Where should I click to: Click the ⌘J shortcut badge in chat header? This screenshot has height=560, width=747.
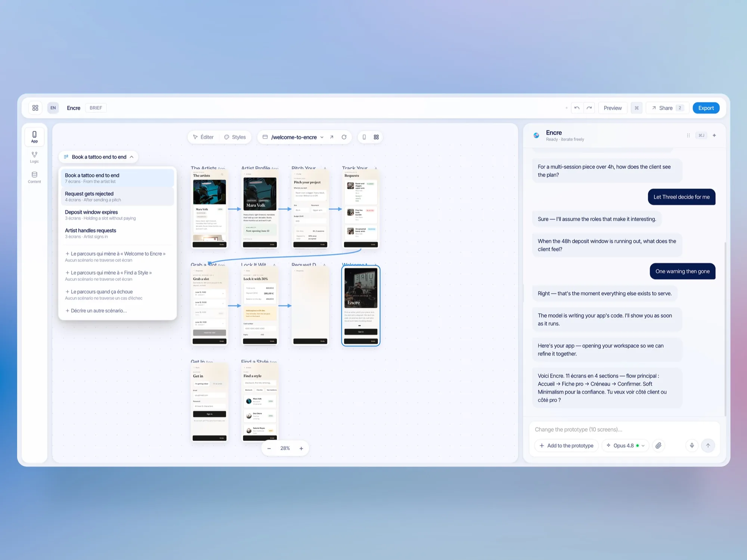tap(701, 136)
